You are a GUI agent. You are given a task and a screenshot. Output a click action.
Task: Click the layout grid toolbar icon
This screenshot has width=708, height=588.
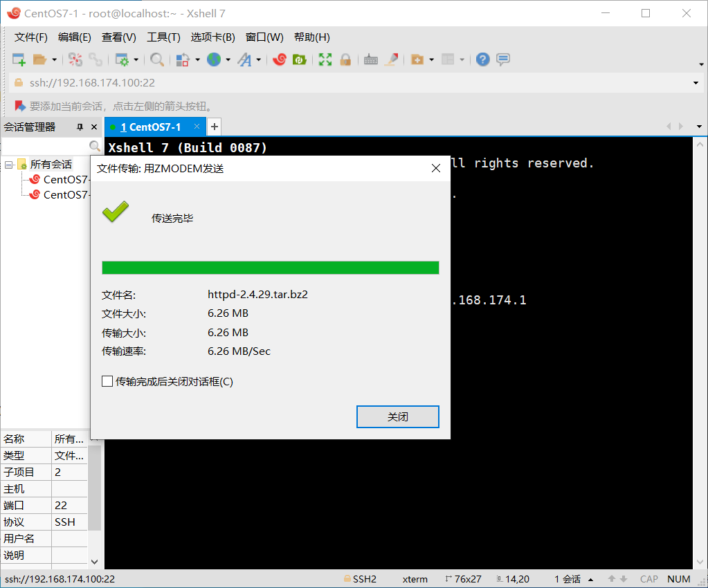[448, 59]
